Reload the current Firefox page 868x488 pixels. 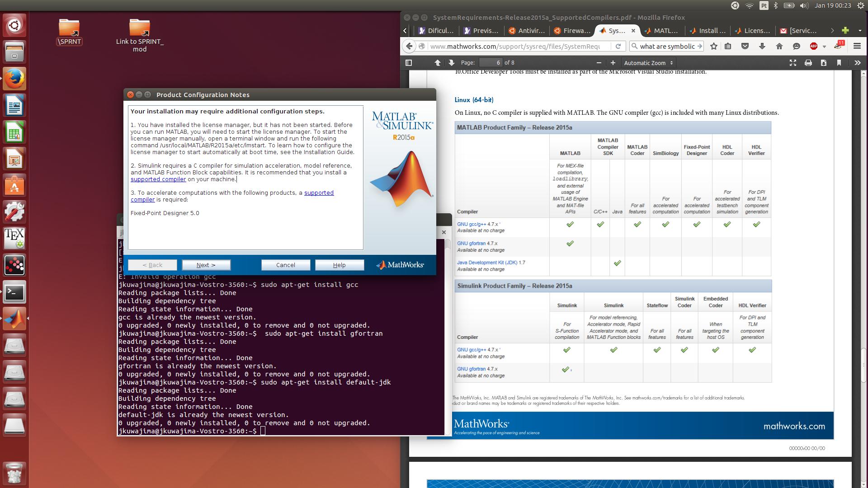(618, 46)
